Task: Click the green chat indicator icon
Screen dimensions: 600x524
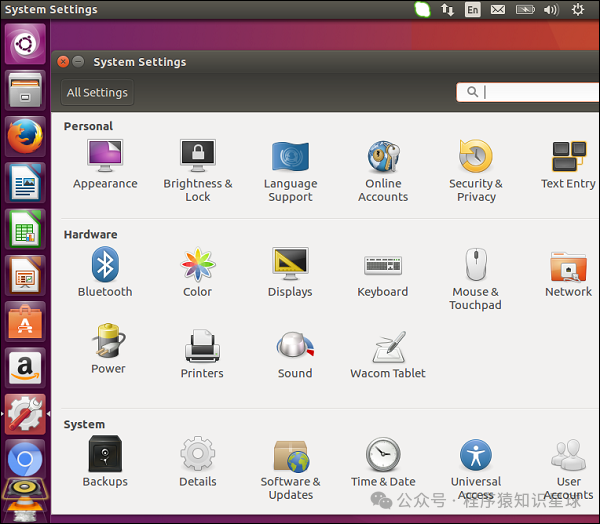Action: (x=422, y=9)
